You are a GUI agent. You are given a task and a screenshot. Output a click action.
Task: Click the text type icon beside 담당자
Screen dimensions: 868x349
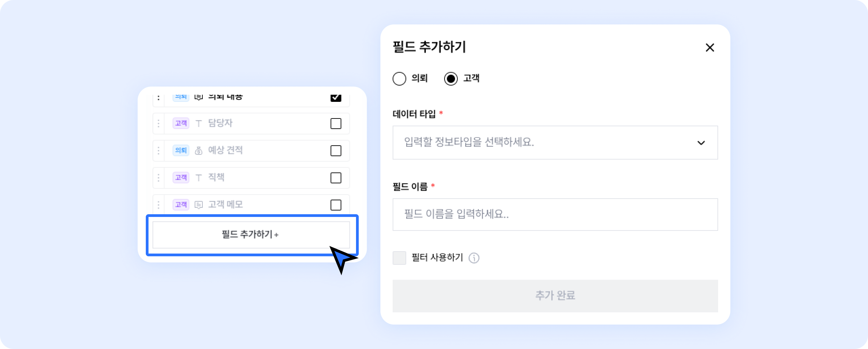tap(199, 123)
